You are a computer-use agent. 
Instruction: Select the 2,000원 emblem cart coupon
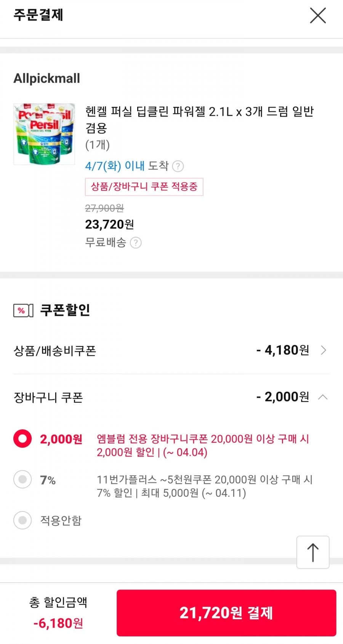[22, 439]
